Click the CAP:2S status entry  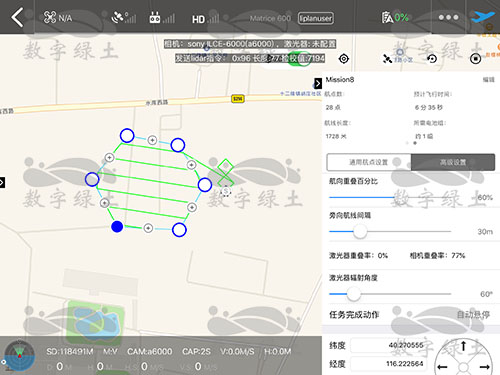click(196, 352)
